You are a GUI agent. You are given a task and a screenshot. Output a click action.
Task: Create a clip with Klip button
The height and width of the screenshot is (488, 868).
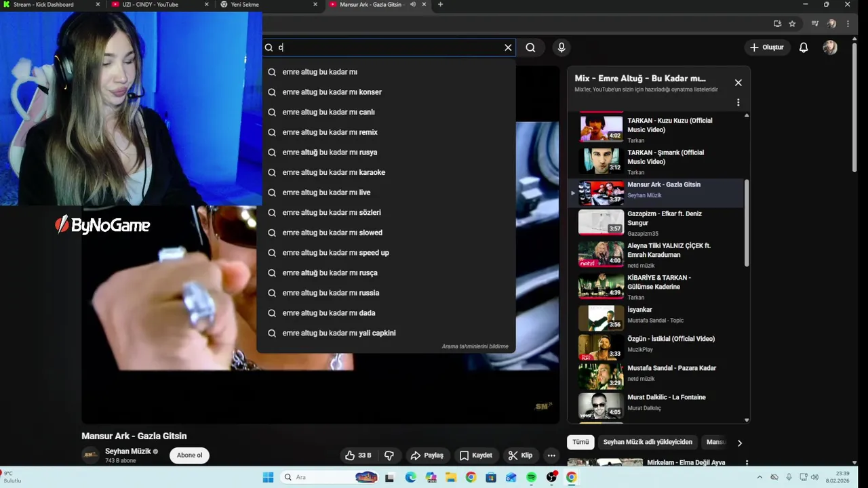coord(521,455)
